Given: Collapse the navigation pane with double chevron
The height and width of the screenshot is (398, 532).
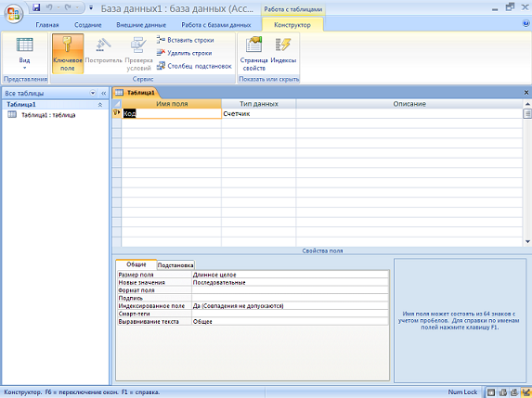Looking at the screenshot, I should (x=103, y=93).
